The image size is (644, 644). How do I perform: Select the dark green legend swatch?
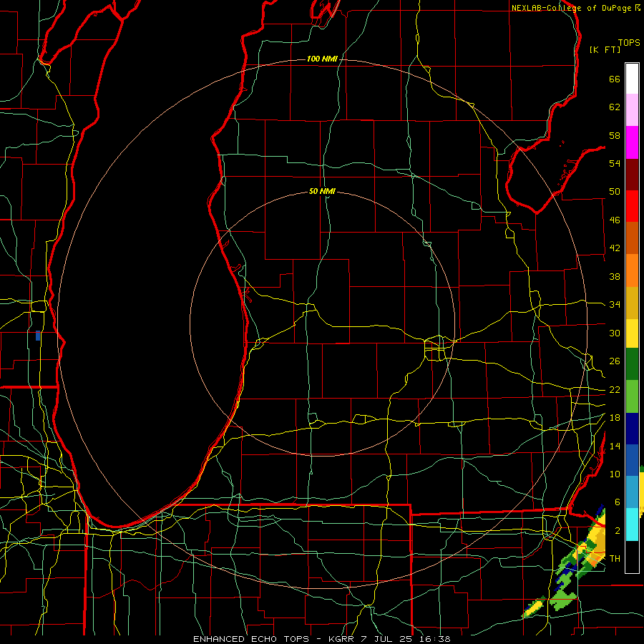(632, 364)
